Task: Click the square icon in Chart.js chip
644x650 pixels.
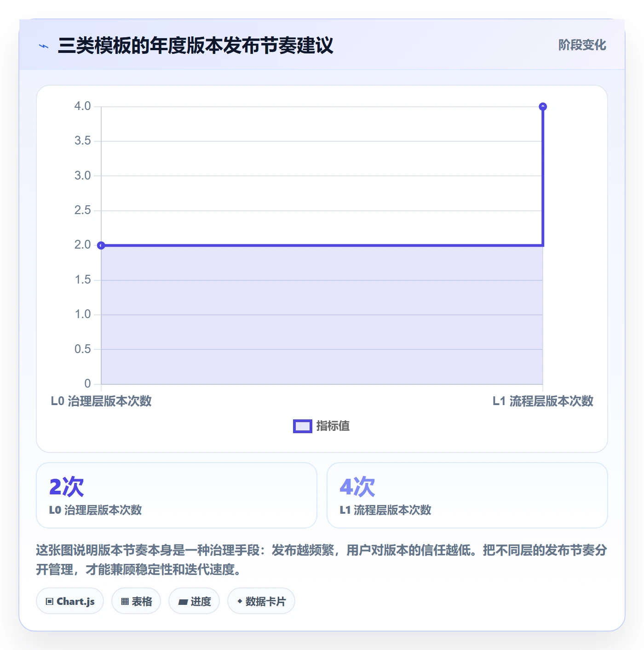Action: pos(50,602)
